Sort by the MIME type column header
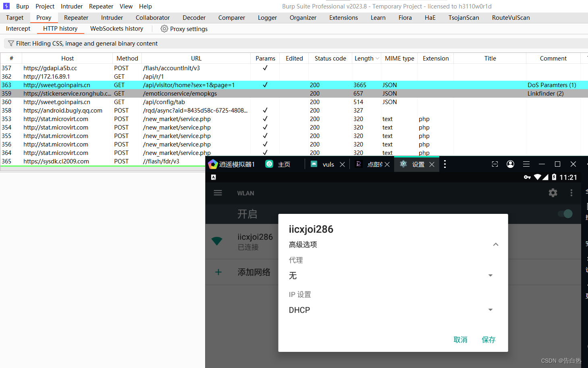This screenshot has height=368, width=588. point(399,59)
